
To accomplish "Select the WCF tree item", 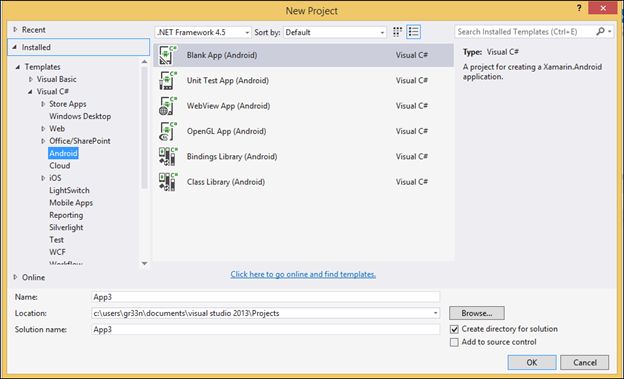I will tap(57, 252).
